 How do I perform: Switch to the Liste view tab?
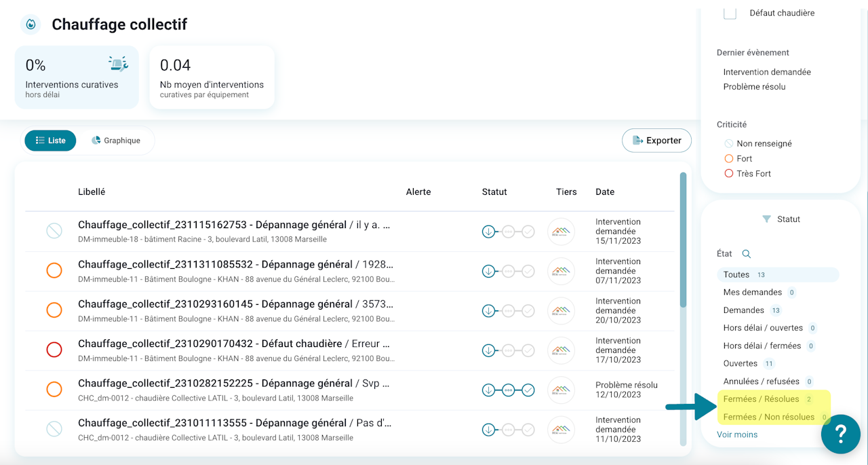click(51, 141)
